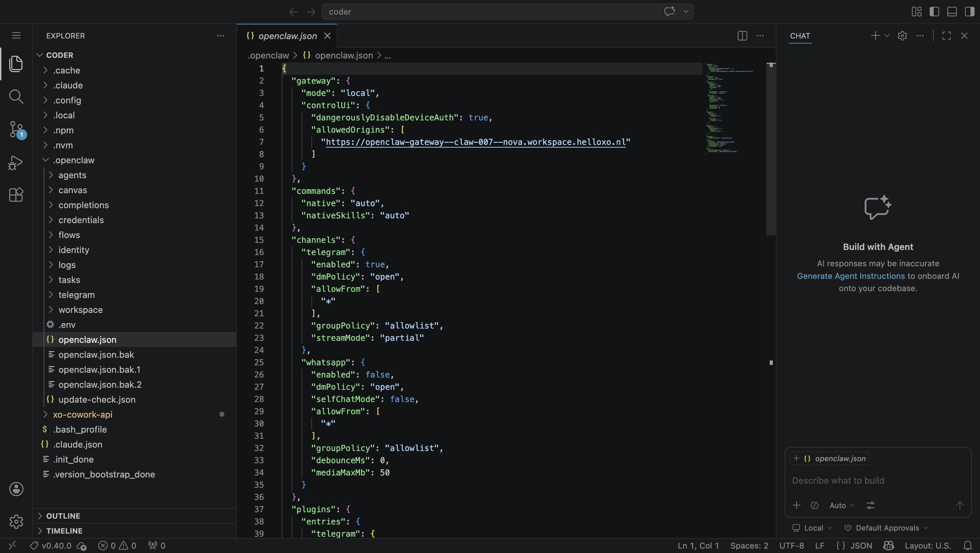The height and width of the screenshot is (553, 980).
Task: Open Explorer Views and More Actions ellipsis
Action: (220, 36)
